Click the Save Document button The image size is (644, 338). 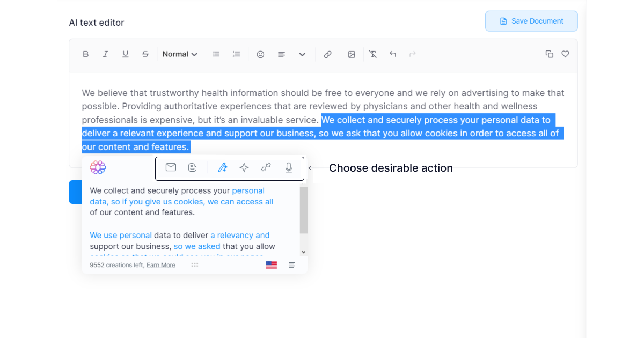pyautogui.click(x=531, y=21)
